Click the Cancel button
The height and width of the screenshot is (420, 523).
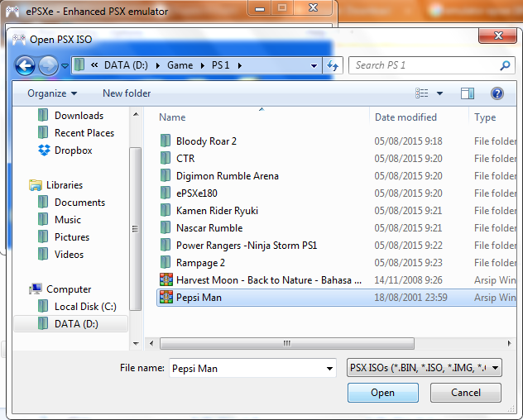[x=466, y=393]
